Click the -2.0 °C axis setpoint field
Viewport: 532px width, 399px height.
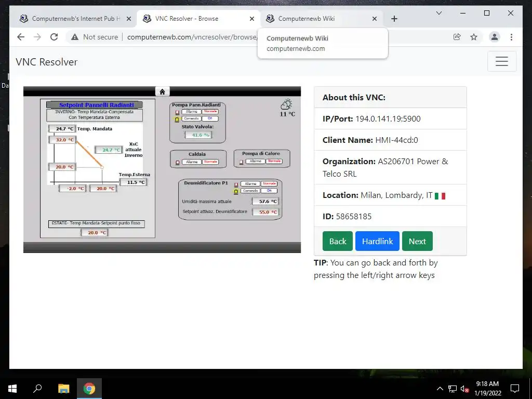tap(73, 189)
